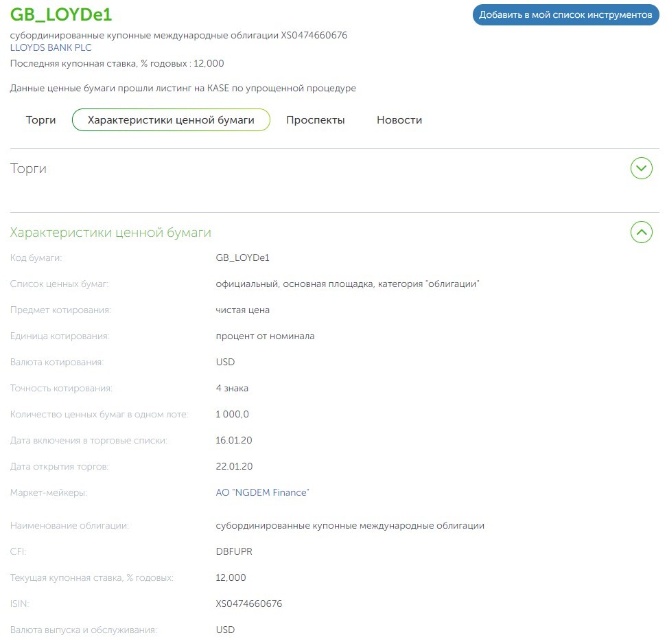Click the Валюта котирования label
This screenshot has height=644, width=667.
(57, 363)
